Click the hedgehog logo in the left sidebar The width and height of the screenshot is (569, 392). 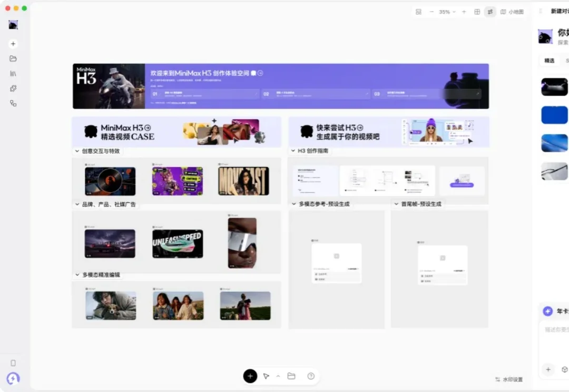click(x=13, y=25)
